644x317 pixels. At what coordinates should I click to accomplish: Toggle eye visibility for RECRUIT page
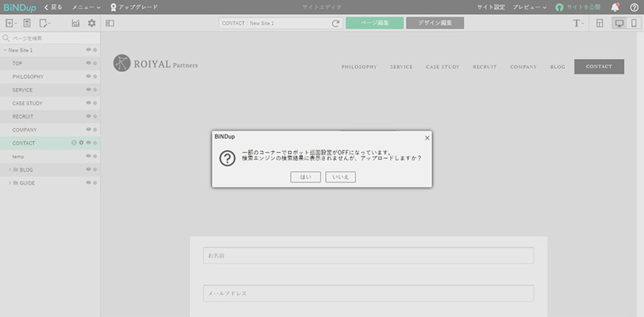89,117
